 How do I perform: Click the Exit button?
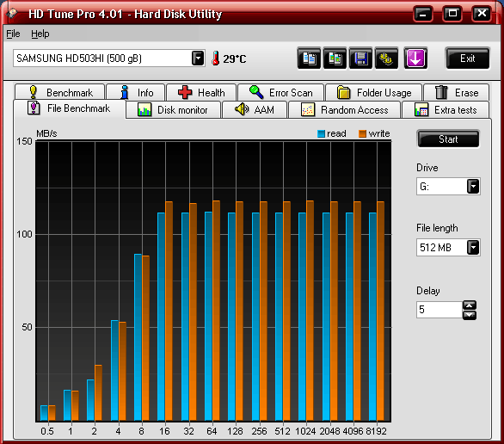tap(467, 59)
